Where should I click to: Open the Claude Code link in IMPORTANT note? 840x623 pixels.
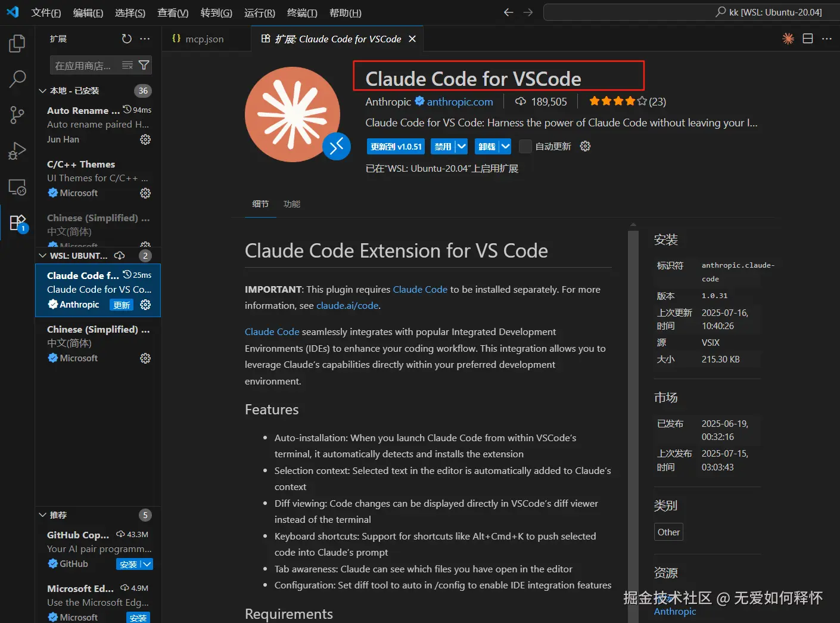pos(420,289)
